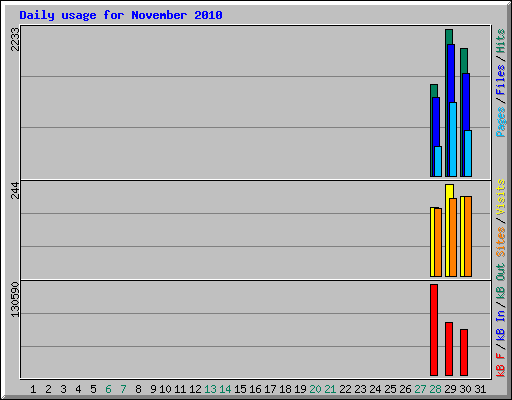This screenshot has height=400, width=512.
Task: Select the cyan pages bar for day 28
Action: 438,161
